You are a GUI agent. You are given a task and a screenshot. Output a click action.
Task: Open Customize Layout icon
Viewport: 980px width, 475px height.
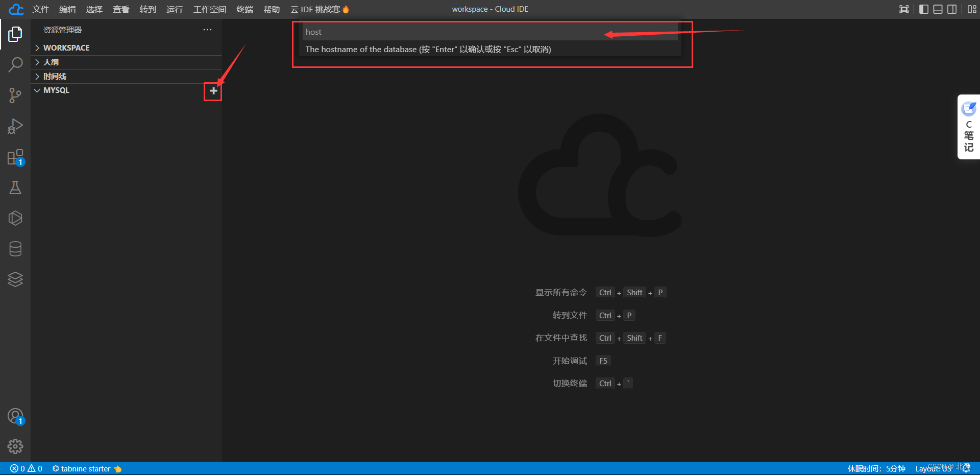tap(972, 9)
